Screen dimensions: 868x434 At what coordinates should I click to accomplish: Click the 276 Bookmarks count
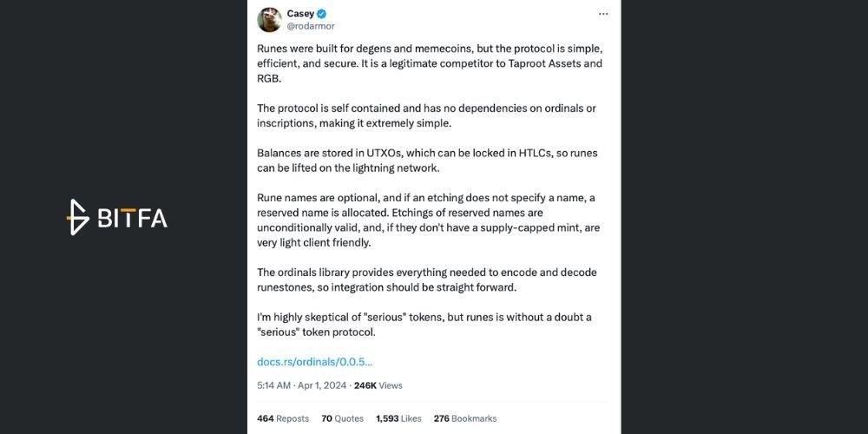[465, 418]
